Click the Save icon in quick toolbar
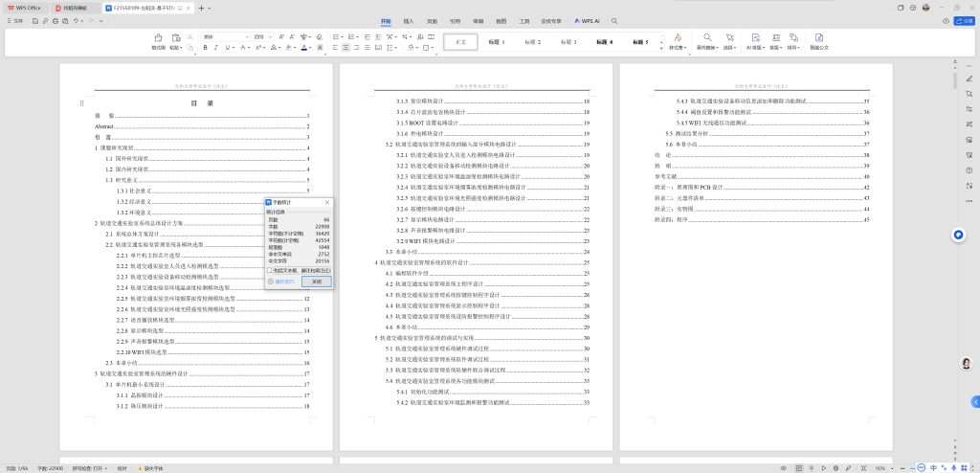 pyautogui.click(x=35, y=20)
